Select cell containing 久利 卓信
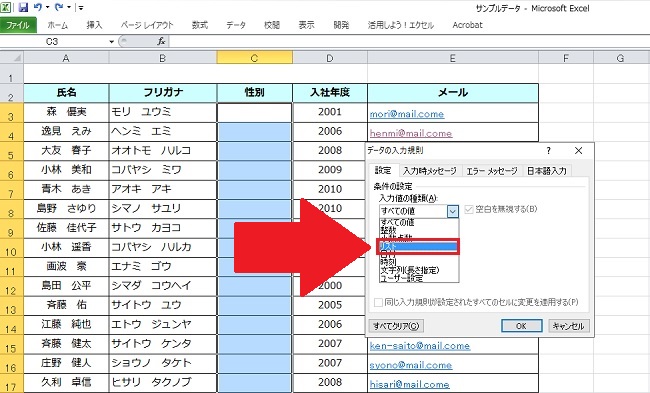This screenshot has width=650, height=393. pos(66,383)
